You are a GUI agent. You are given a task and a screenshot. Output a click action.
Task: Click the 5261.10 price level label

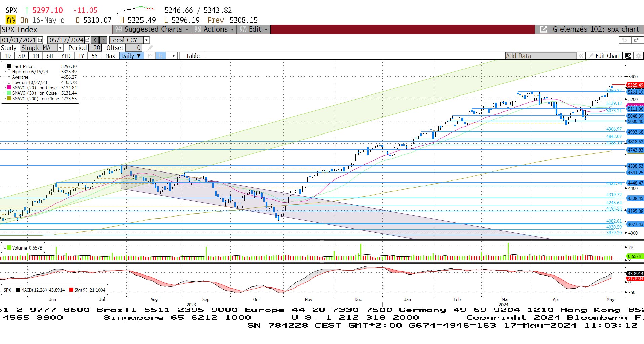(635, 92)
